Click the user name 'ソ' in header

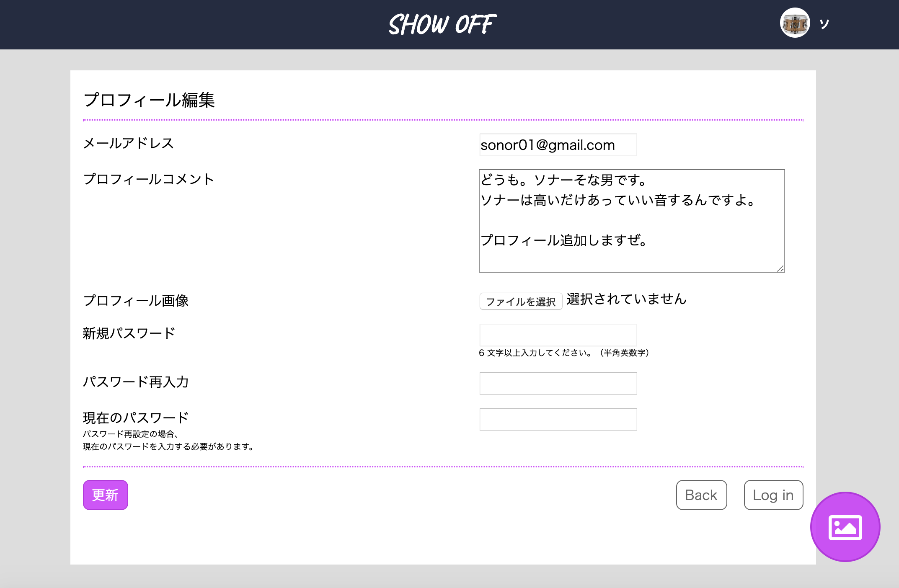[x=824, y=24]
